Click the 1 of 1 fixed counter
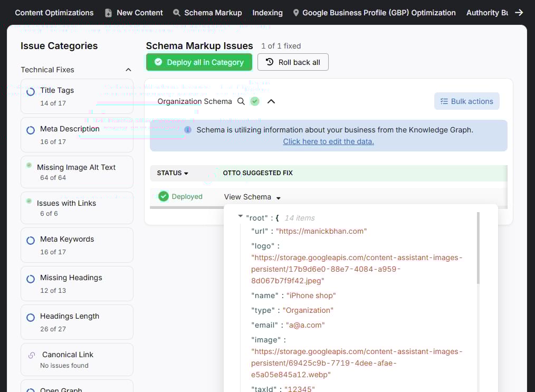 (x=281, y=46)
